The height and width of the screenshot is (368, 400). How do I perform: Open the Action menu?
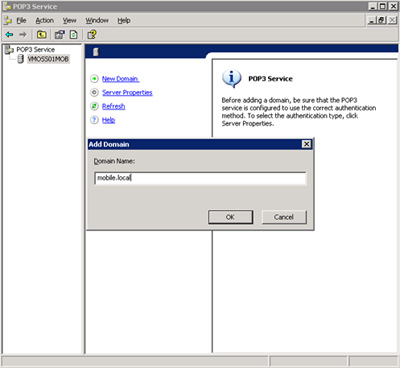[x=45, y=20]
